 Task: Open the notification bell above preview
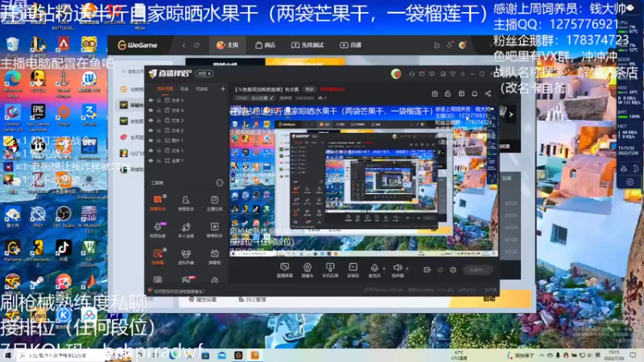pos(474,93)
